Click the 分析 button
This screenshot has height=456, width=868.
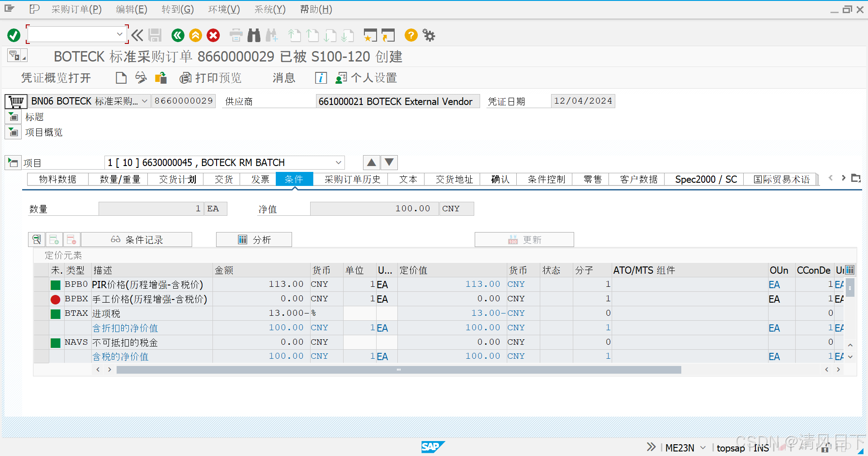pyautogui.click(x=254, y=239)
